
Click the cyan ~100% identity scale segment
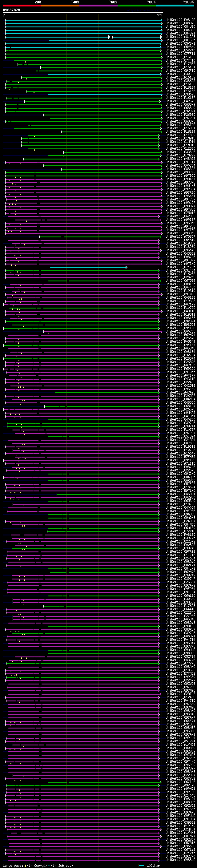(175, 6)
